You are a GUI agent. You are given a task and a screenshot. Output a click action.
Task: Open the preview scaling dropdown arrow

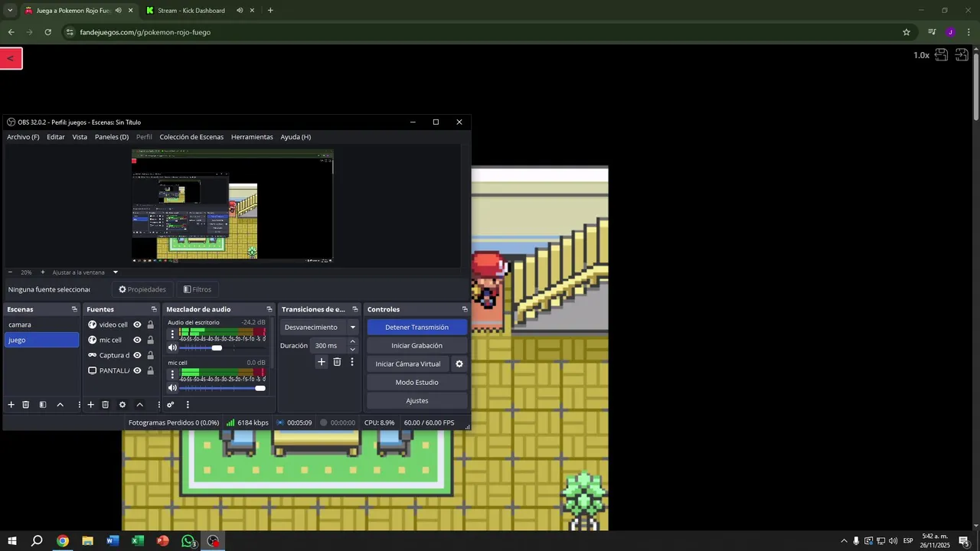(x=116, y=272)
